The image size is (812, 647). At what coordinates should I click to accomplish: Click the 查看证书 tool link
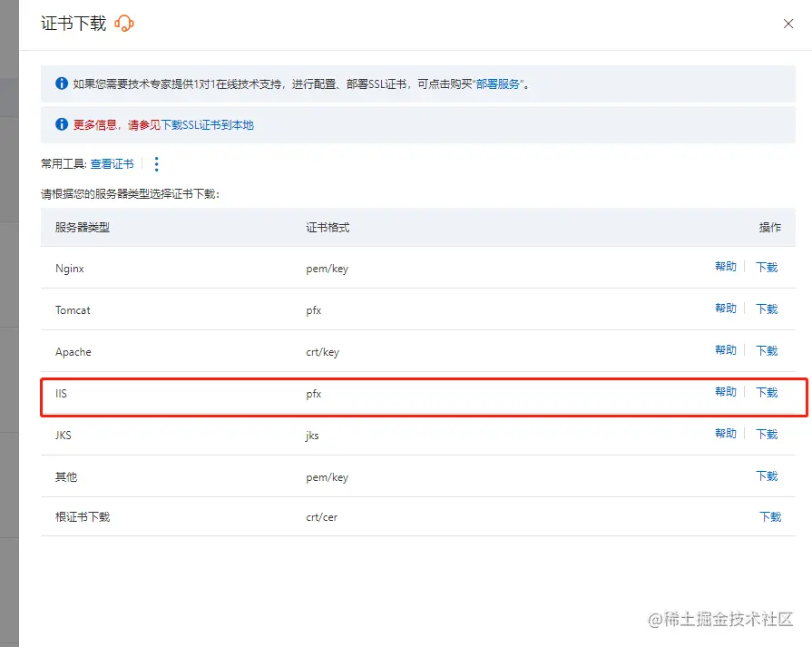(113, 163)
